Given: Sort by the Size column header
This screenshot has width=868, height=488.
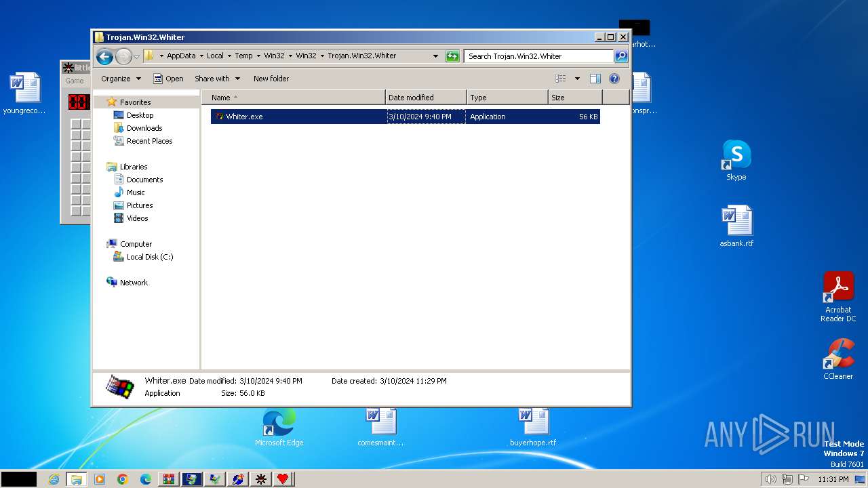Looking at the screenshot, I should coord(575,98).
